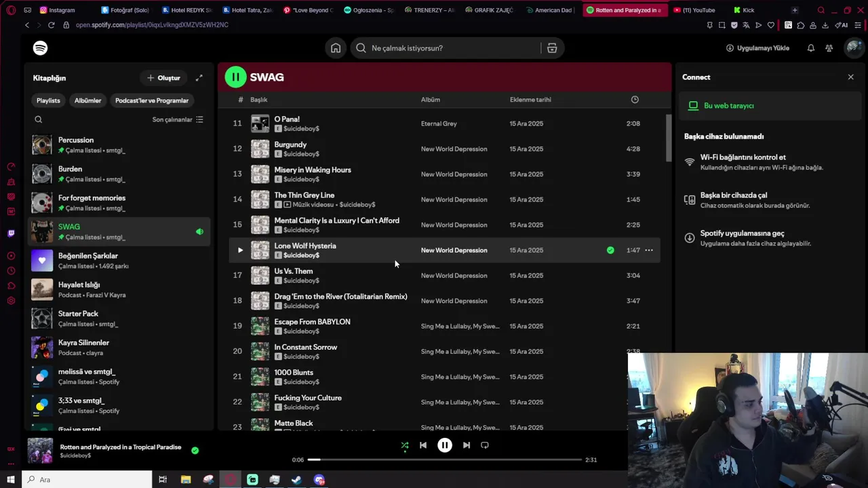This screenshot has height=488, width=868.
Task: Pause playback in the bottom player
Action: click(445, 445)
